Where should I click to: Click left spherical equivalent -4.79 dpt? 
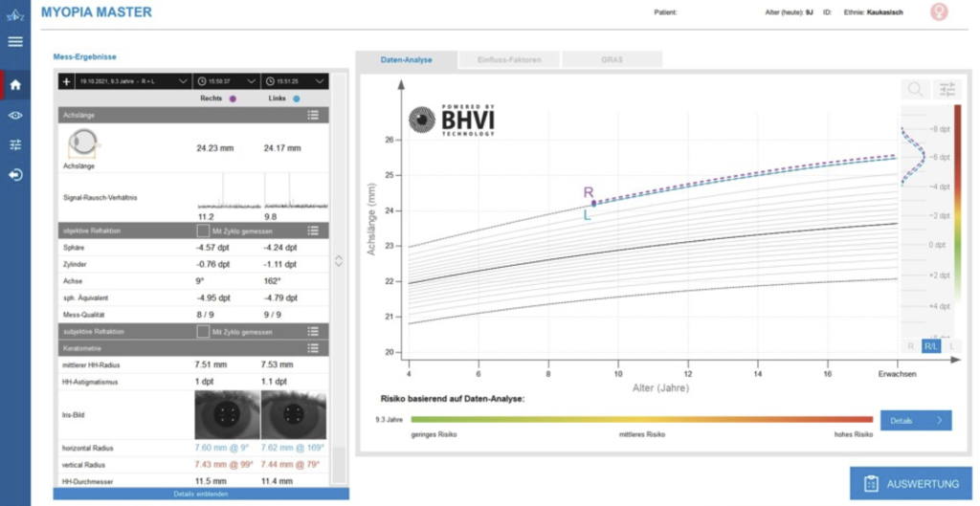click(282, 298)
